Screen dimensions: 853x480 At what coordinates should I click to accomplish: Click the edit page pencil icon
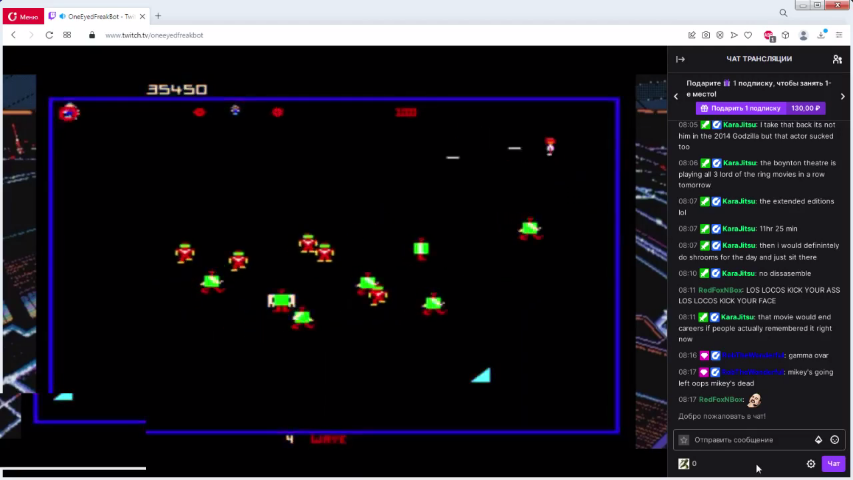tap(691, 35)
